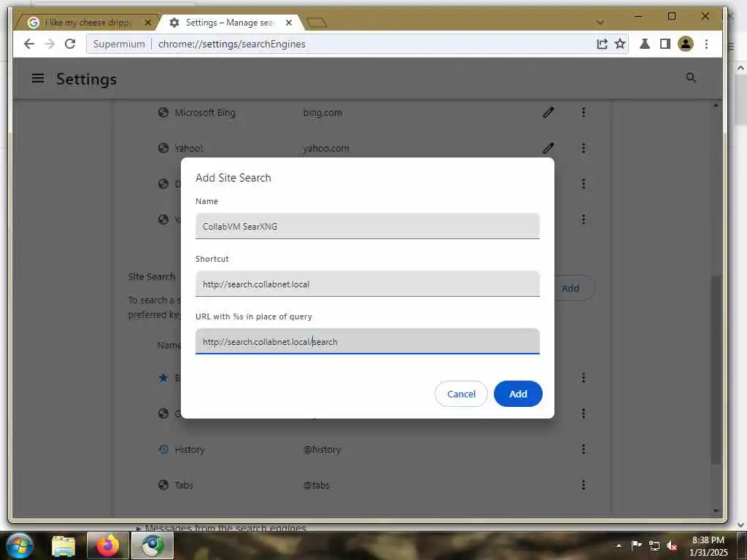Image resolution: width=747 pixels, height=560 pixels.
Task: Click the @tabs shortcut text
Action: click(x=317, y=485)
